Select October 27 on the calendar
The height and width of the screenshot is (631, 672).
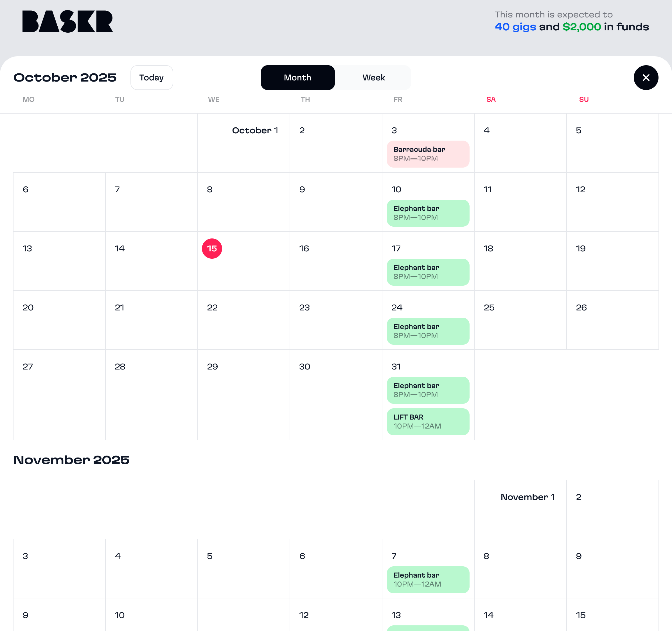(59, 395)
